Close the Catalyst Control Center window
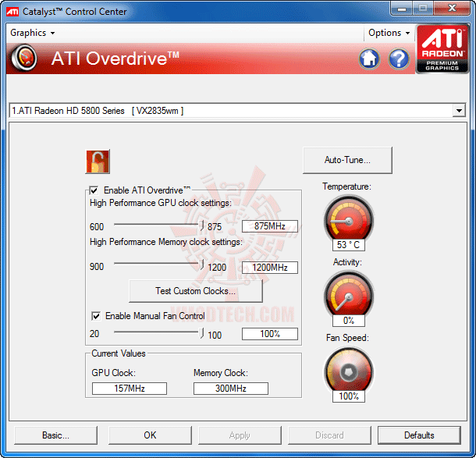Viewport: 476px width, 458px height. click(x=452, y=9)
